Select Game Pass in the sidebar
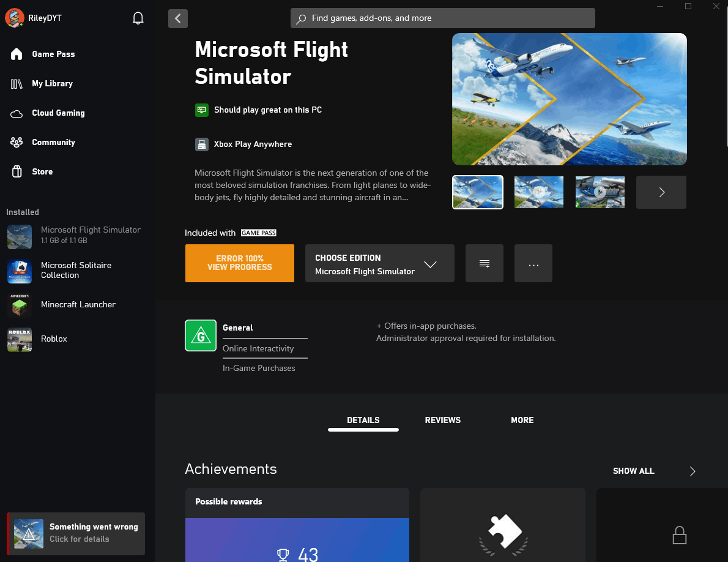Image resolution: width=728 pixels, height=562 pixels. click(53, 54)
